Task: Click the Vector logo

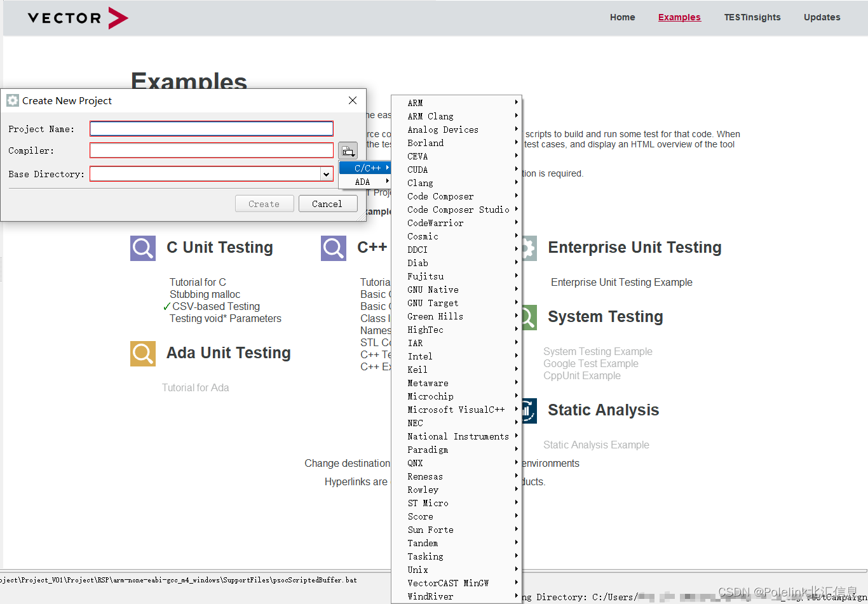Action: pos(78,18)
